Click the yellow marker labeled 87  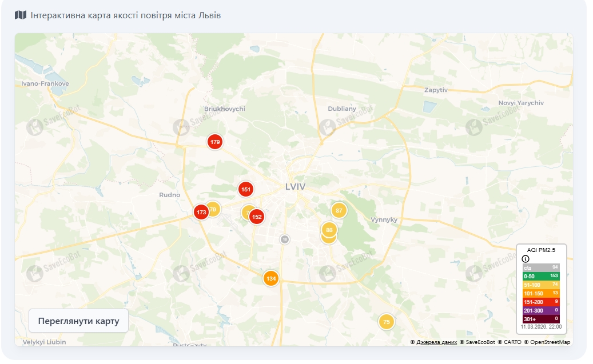point(339,210)
